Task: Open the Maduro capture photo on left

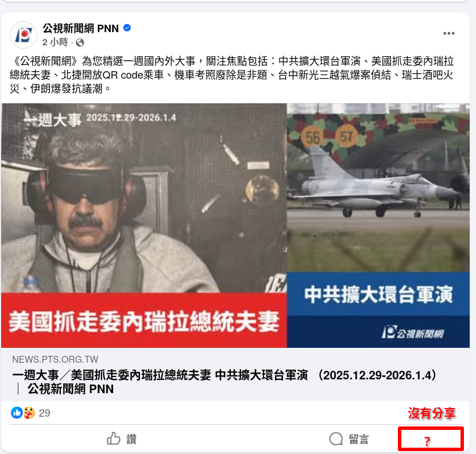Action: coord(144,198)
